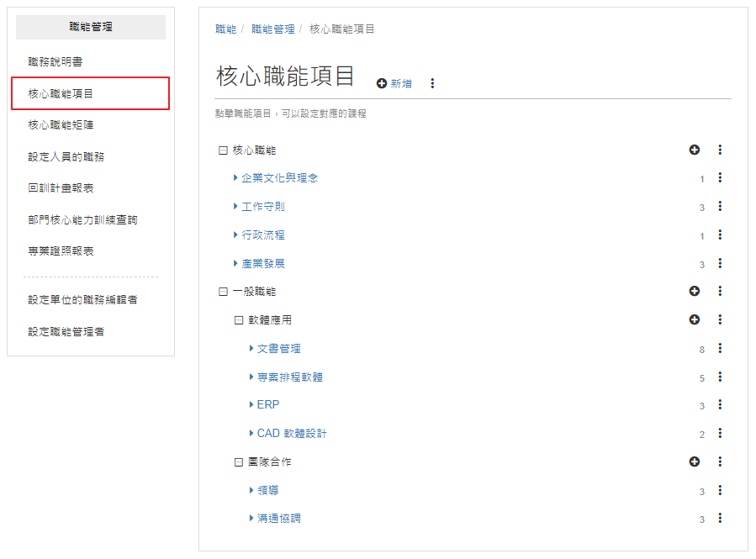
Task: Open the 產業發展 competency link
Action: coord(263,264)
